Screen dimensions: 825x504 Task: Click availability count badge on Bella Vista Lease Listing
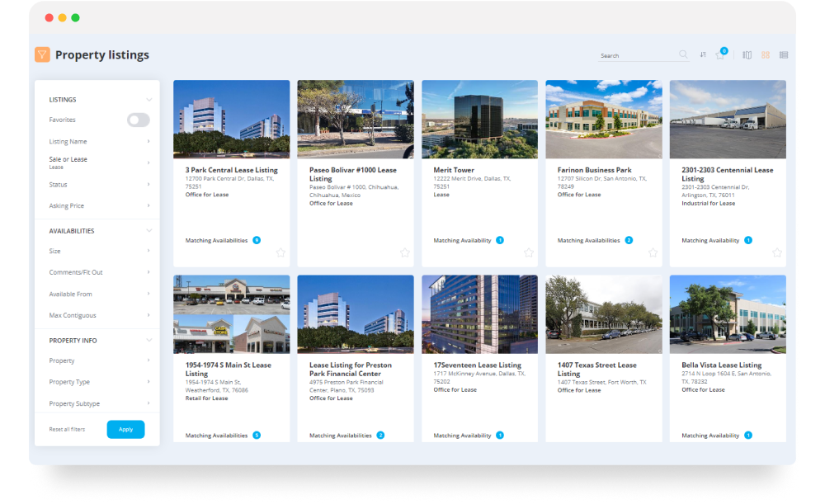click(748, 435)
